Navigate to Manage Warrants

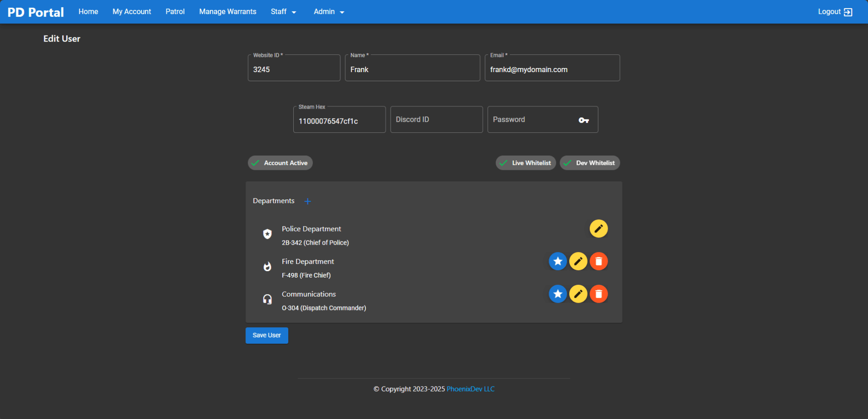pyautogui.click(x=227, y=11)
